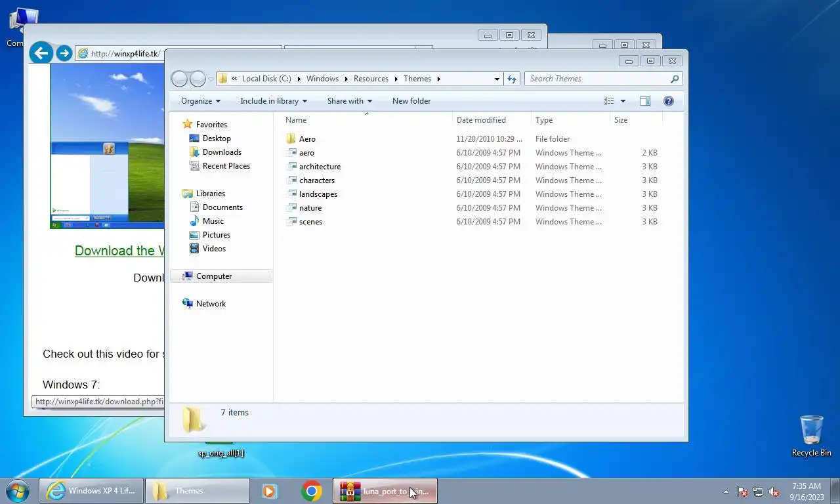Image resolution: width=840 pixels, height=504 pixels.
Task: Open Desktop in Favorites
Action: (216, 138)
